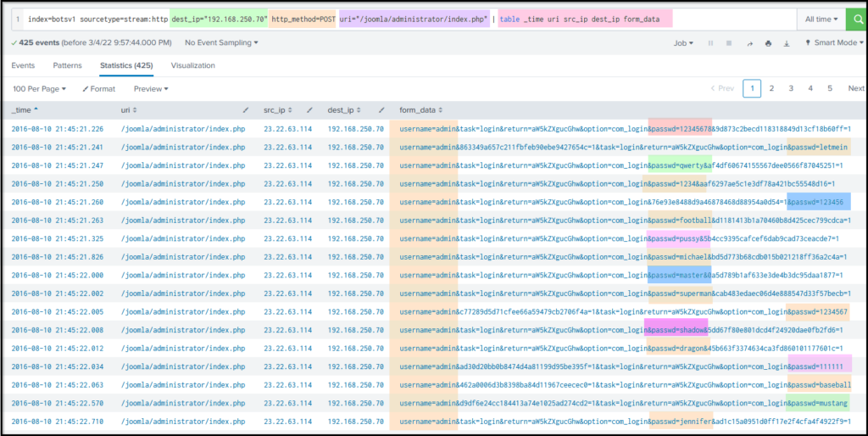Viewport: 868px width, 436px height.
Task: Click form_data containing passwd=qwerty
Action: pyautogui.click(x=621, y=165)
